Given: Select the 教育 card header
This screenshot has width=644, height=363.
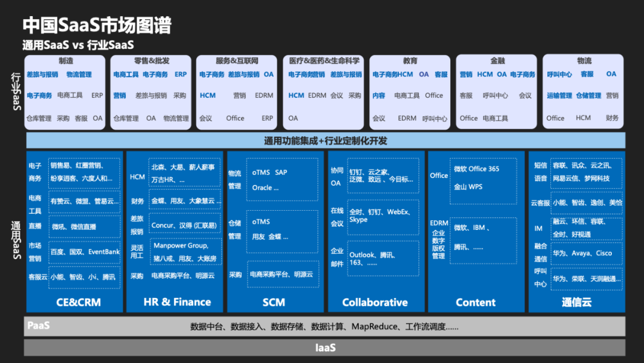Looking at the screenshot, I should coord(410,61).
